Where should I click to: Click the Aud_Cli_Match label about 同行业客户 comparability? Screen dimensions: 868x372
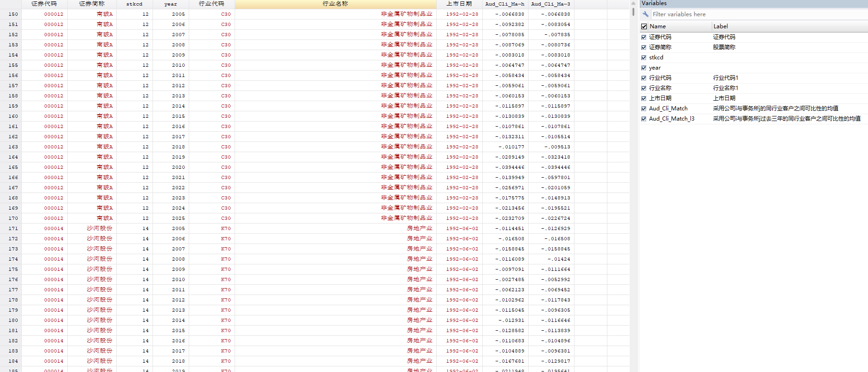coord(776,109)
